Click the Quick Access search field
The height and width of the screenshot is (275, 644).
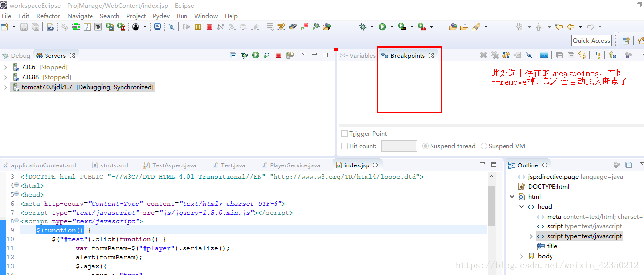tap(592, 41)
